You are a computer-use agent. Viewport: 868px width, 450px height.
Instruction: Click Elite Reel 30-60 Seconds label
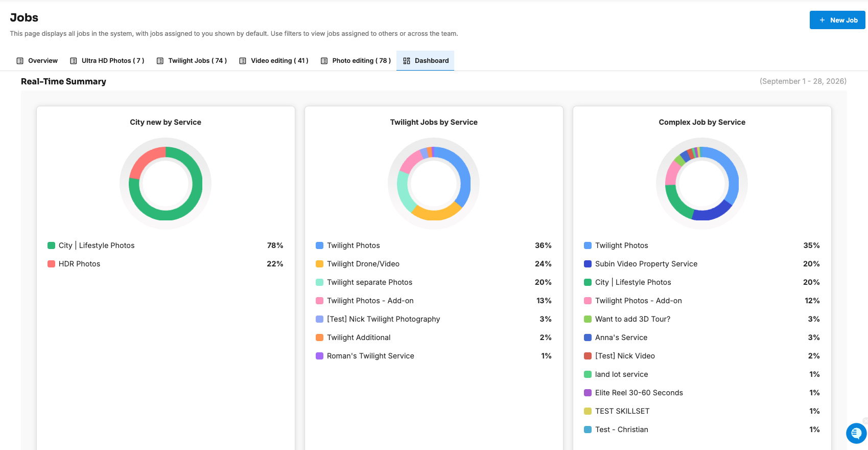[x=639, y=393]
